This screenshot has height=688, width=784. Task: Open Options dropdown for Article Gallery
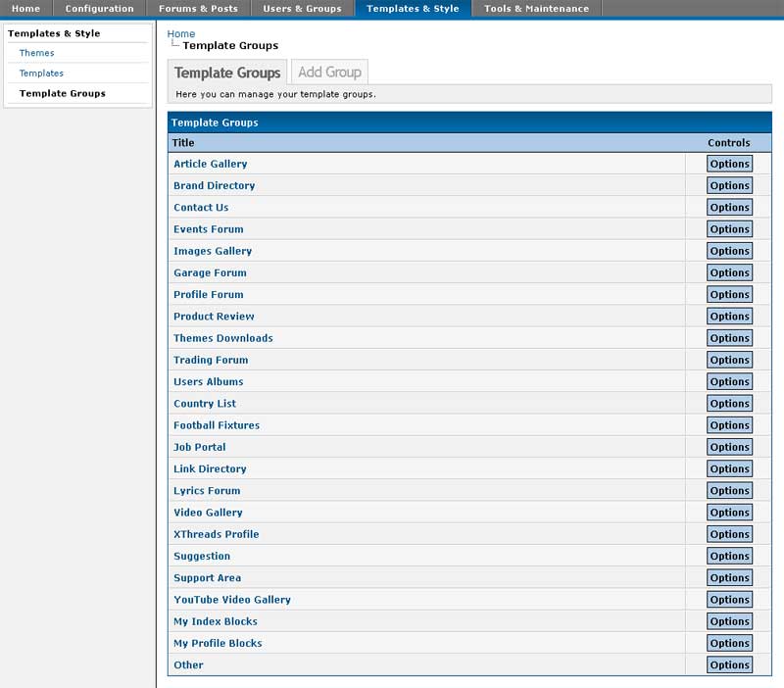[729, 164]
